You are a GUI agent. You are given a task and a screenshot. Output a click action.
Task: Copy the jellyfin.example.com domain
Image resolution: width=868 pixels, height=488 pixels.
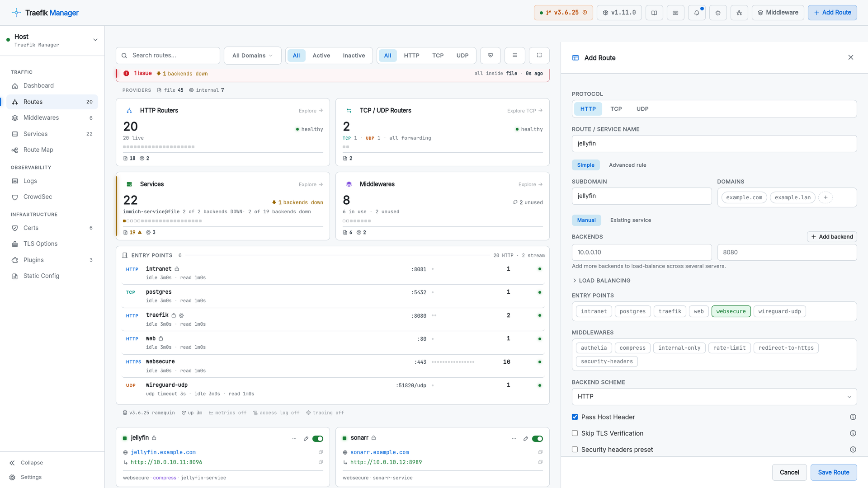(321, 452)
